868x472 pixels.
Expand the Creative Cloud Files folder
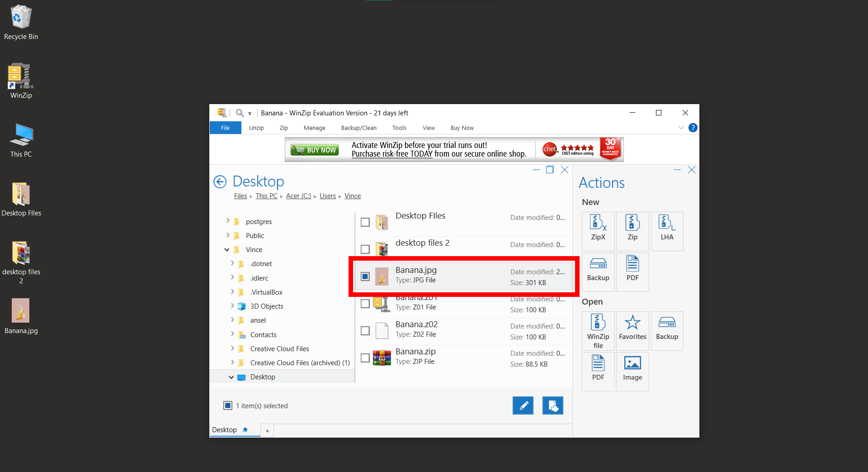[232, 348]
